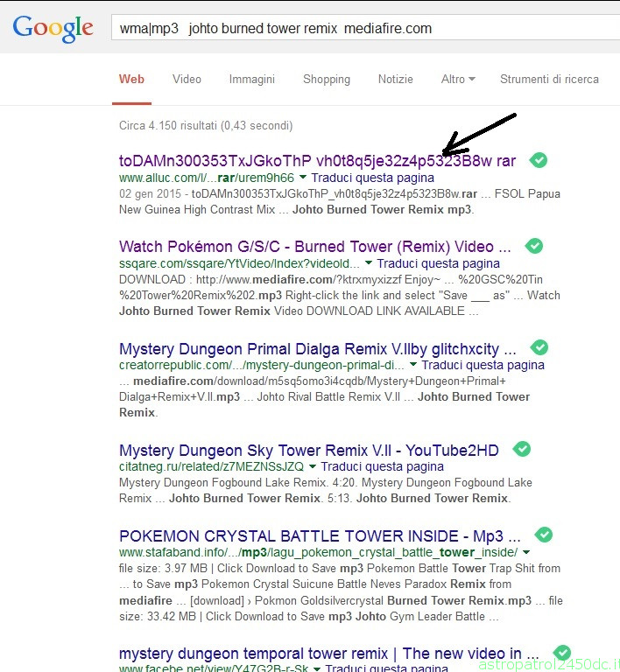Viewport: 620px width, 672px height.
Task: Expand arrow next to www.alluc.com URL
Action: (x=303, y=177)
